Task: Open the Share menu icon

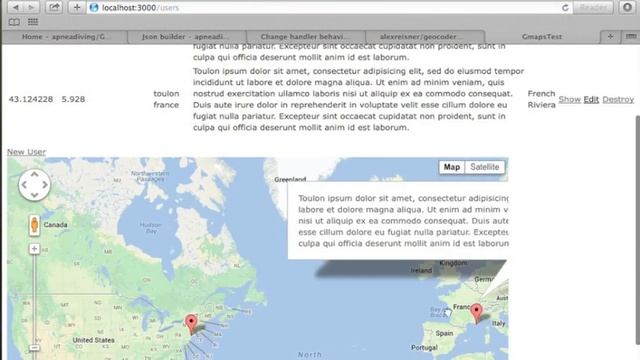Action: point(53,7)
